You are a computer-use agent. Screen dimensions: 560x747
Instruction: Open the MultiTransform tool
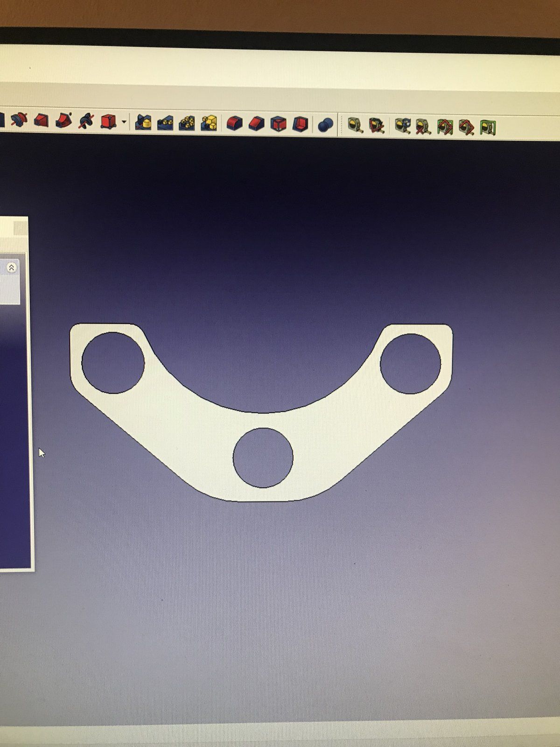point(209,123)
